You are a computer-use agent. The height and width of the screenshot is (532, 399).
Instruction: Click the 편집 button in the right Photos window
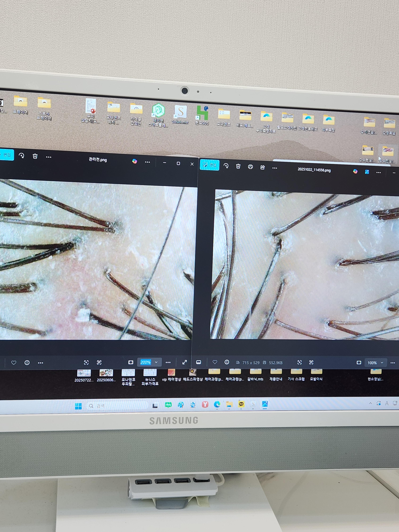209,165
